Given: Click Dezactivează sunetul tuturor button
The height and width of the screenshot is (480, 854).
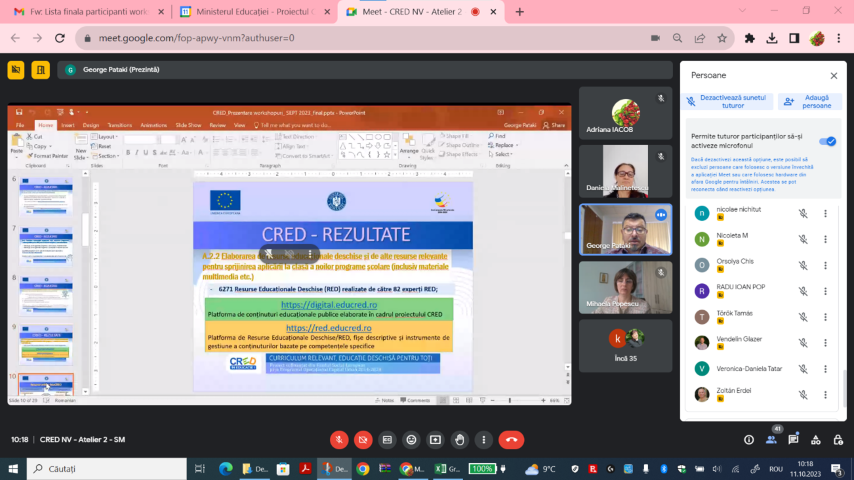Looking at the screenshot, I should (x=727, y=101).
